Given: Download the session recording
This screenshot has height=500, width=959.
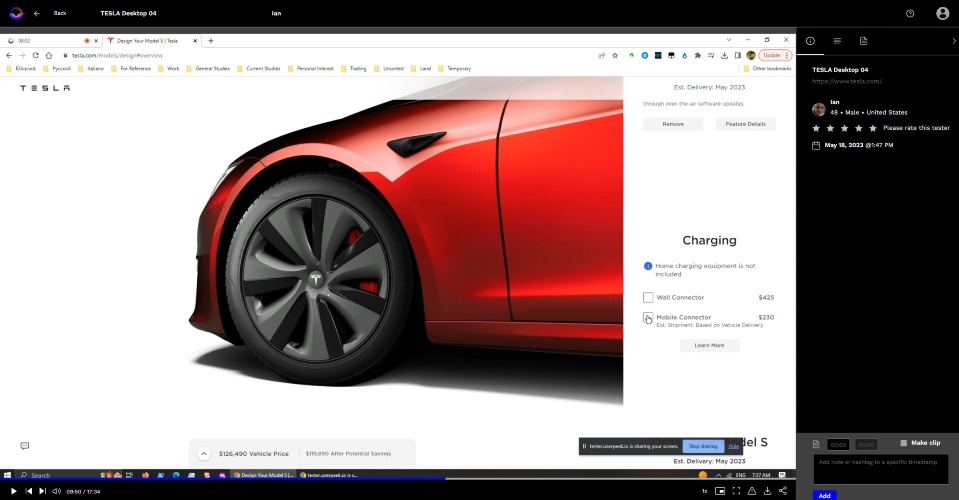Looking at the screenshot, I should click(x=768, y=491).
